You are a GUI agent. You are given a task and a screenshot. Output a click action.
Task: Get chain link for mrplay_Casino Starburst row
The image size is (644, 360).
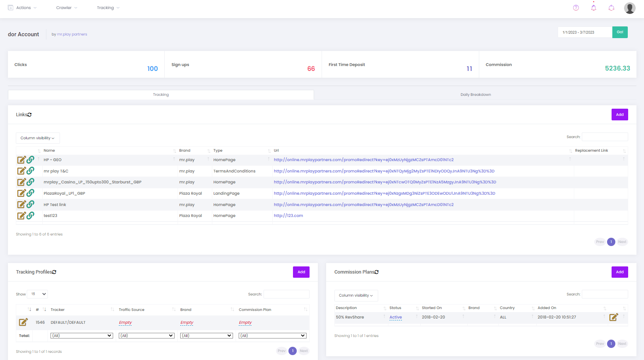point(31,182)
